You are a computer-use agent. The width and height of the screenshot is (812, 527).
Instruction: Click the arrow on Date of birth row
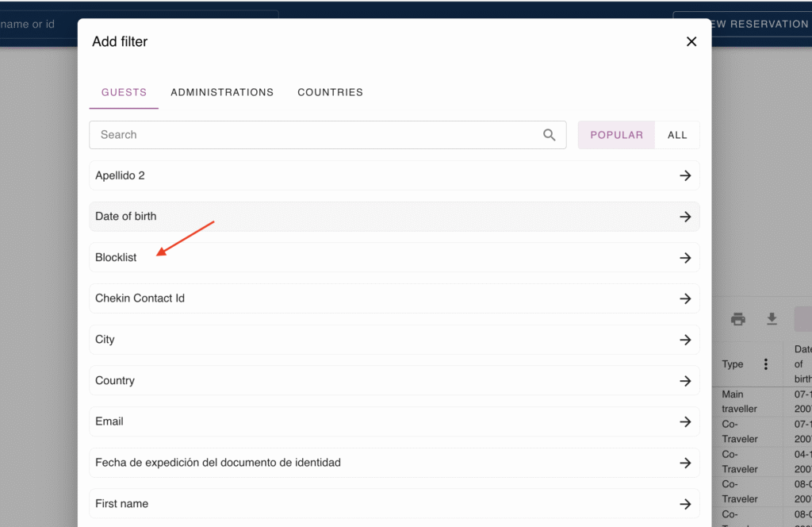pyautogui.click(x=685, y=217)
